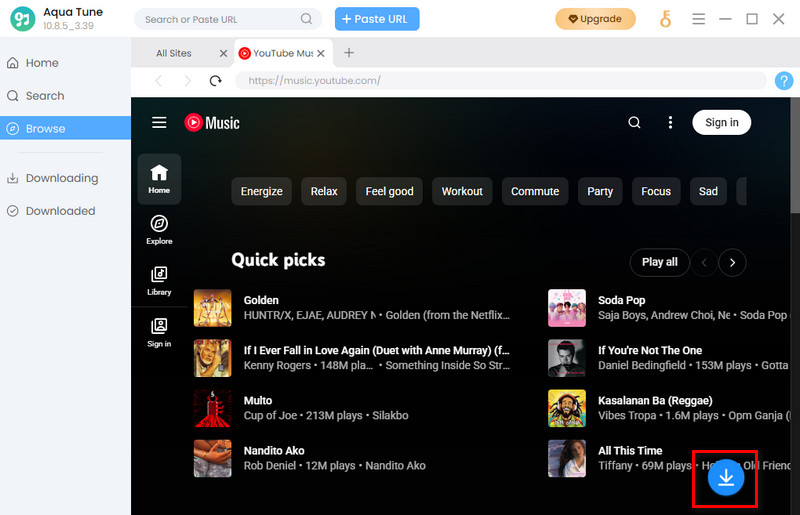Open the Cup of Joe artist link
The image size is (800, 515).
click(x=270, y=415)
